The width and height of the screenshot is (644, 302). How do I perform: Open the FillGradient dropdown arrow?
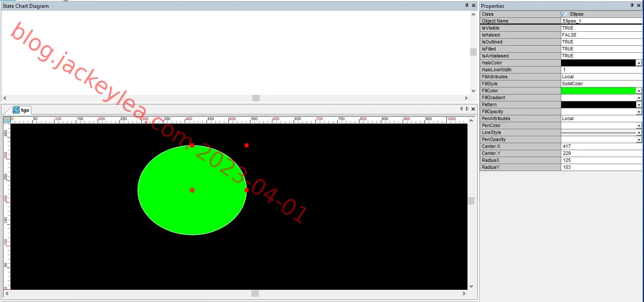[x=639, y=98]
